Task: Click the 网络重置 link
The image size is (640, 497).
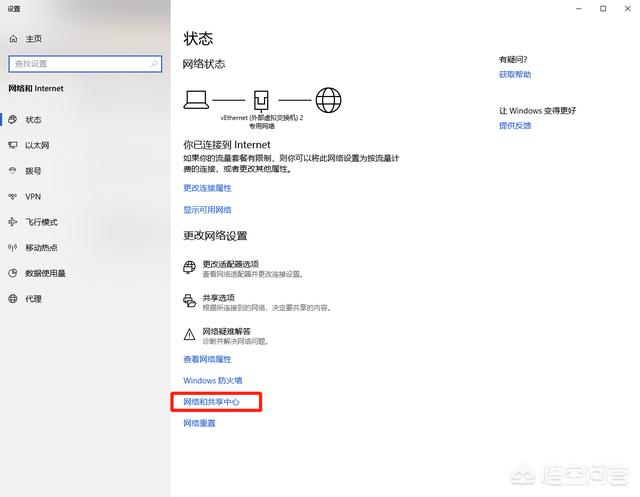Action: pos(199,423)
